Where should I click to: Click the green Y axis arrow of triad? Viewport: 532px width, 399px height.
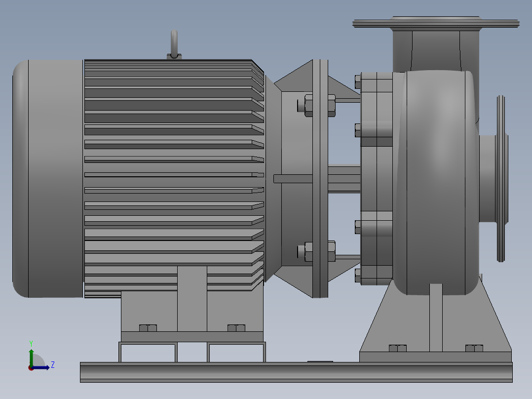(x=31, y=357)
